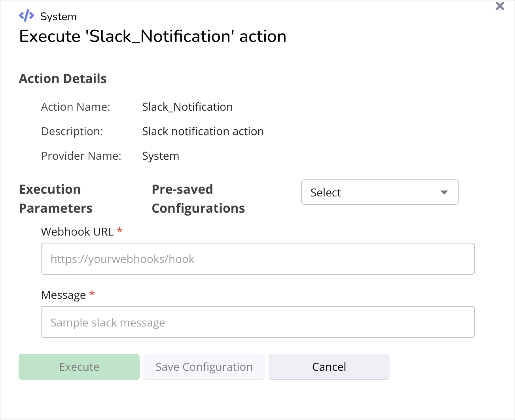Click the Execution Parameters heading

click(56, 199)
